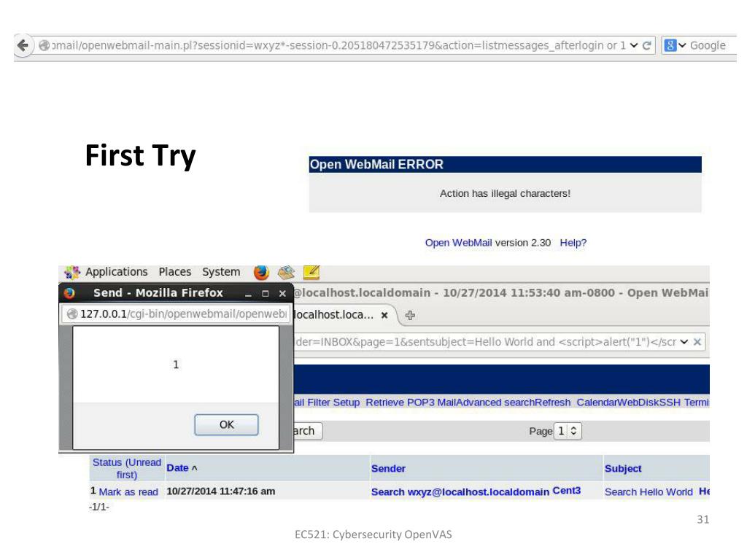The width and height of the screenshot is (747, 560).
Task: Open the Places menu
Action: point(175,272)
